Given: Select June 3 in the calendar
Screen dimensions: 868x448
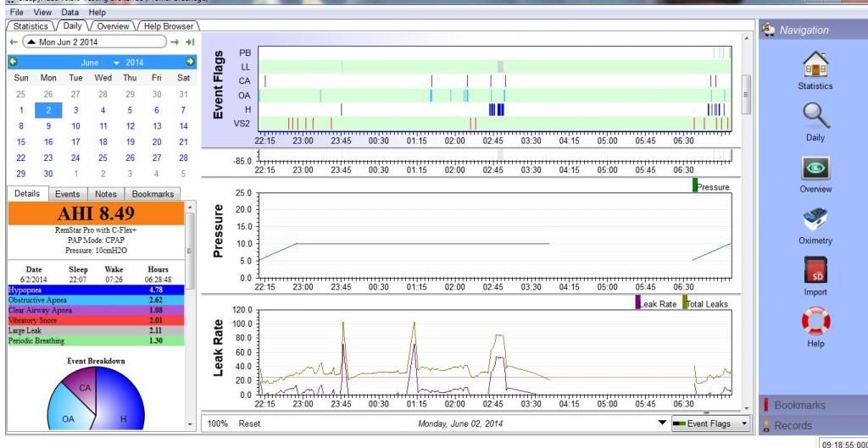Looking at the screenshot, I should (75, 110).
